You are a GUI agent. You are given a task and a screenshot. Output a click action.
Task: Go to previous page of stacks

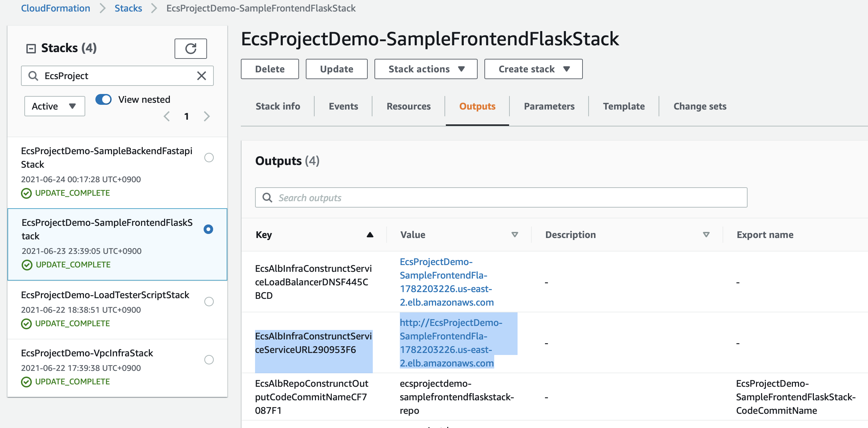pos(166,116)
